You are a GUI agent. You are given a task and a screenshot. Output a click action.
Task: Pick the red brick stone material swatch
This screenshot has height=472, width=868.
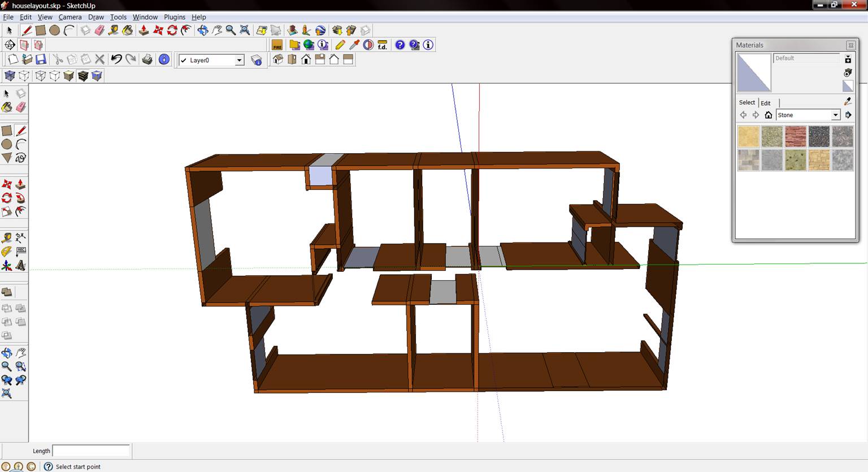pos(795,136)
